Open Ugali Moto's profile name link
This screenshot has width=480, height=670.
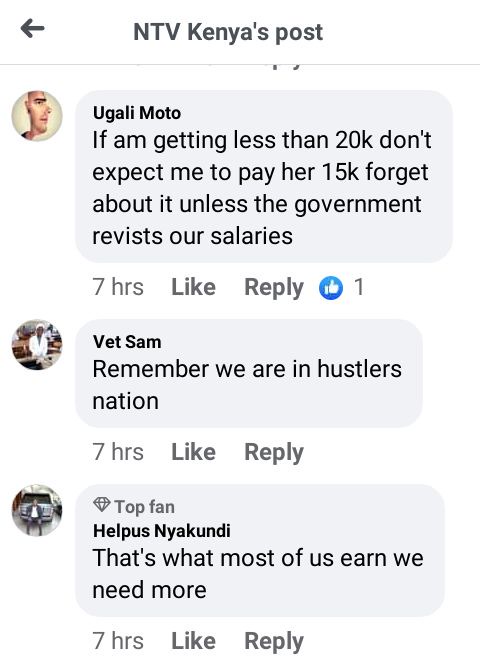(137, 114)
